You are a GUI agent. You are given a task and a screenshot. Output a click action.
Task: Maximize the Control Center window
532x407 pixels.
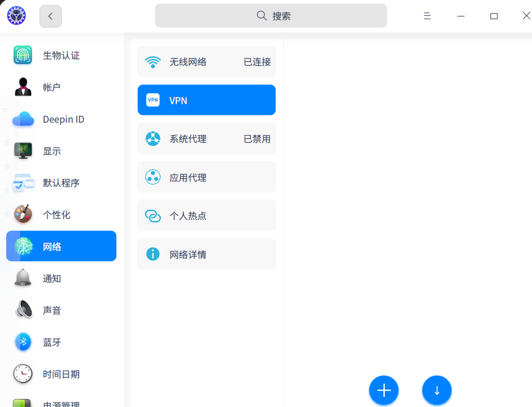pos(494,16)
